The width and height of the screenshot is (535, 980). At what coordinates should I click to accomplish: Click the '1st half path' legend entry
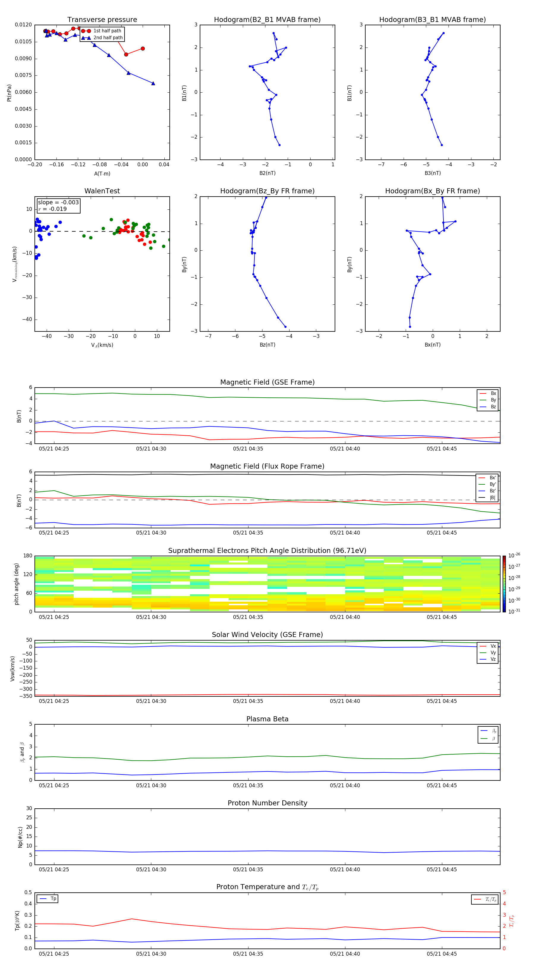[102, 31]
